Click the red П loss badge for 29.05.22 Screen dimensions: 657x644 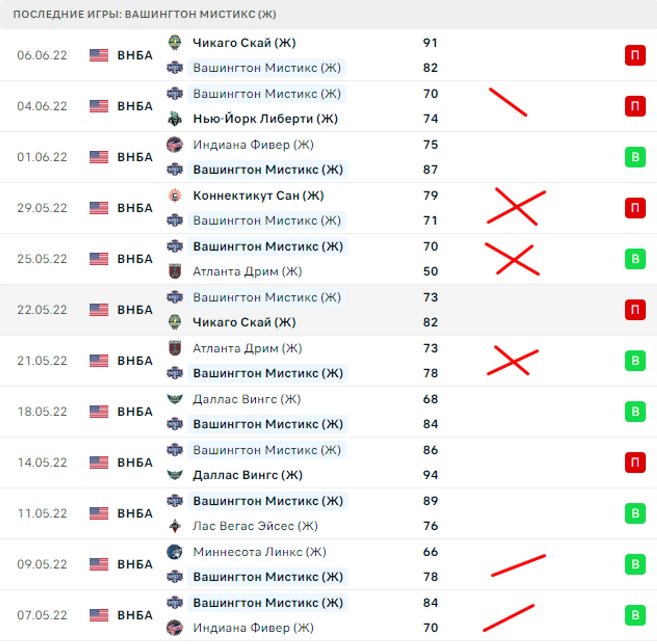tap(635, 208)
